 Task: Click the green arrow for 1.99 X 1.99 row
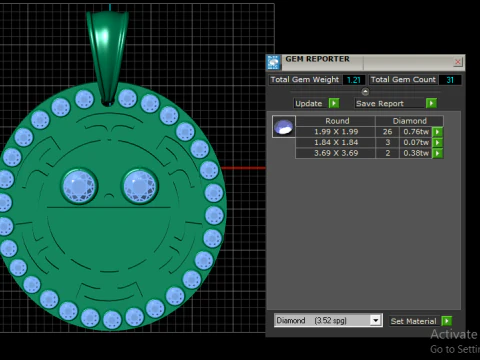tap(437, 132)
